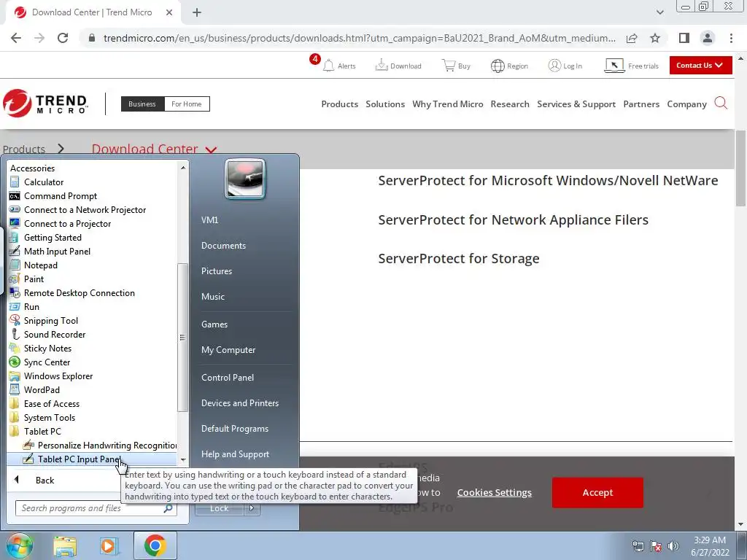Click the Lock button
This screenshot has width=747, height=560.
[x=219, y=508]
